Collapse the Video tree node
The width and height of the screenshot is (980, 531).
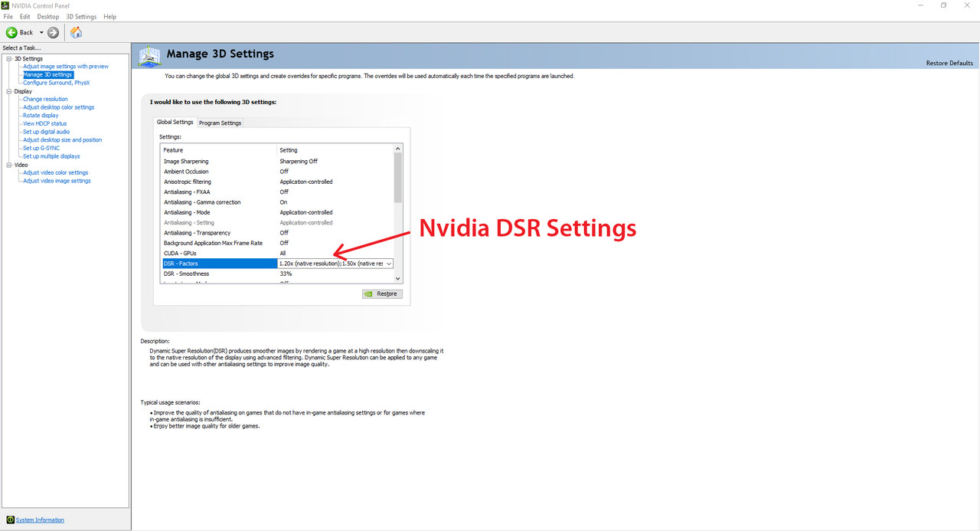tap(9, 165)
